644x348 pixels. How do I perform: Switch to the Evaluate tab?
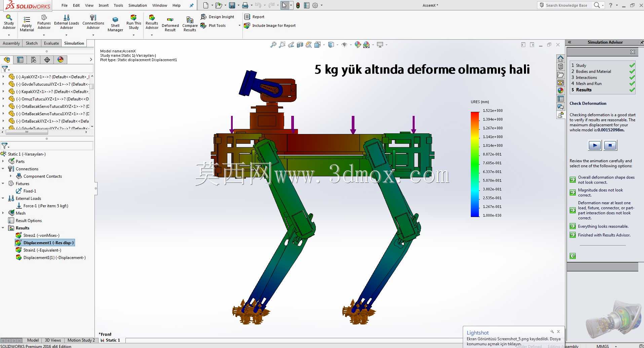pos(51,43)
